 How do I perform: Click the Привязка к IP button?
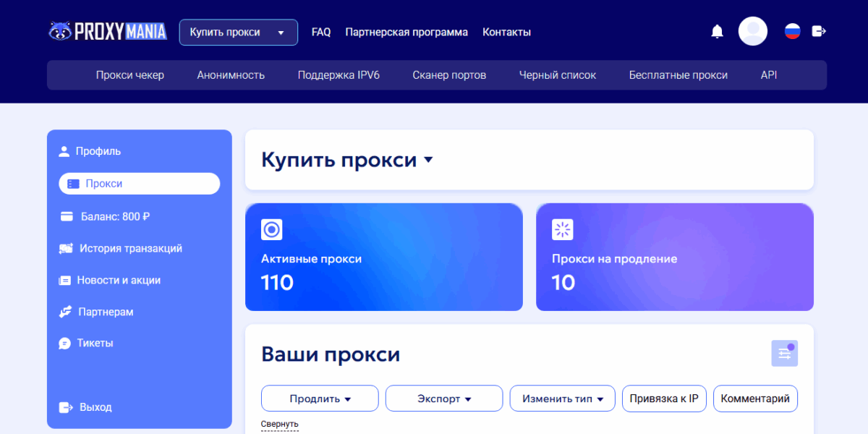point(664,398)
